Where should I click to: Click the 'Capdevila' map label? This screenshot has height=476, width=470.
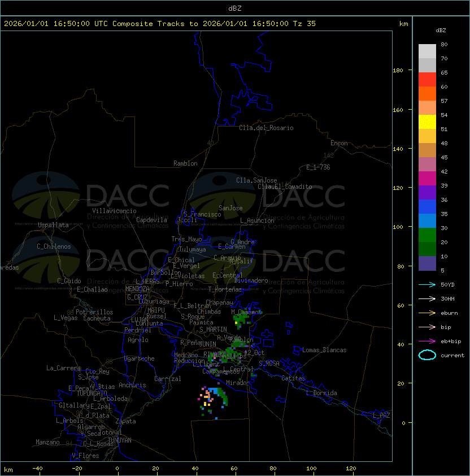tap(151, 220)
